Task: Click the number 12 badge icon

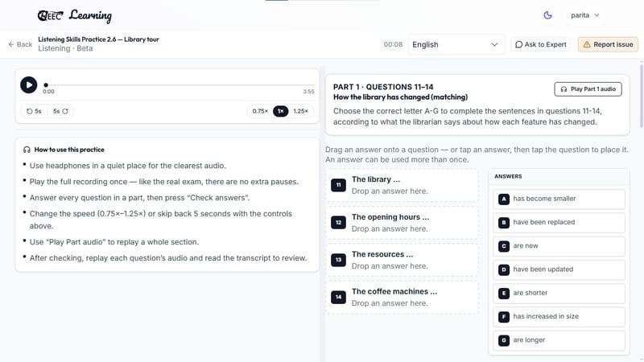Action: [x=338, y=223]
